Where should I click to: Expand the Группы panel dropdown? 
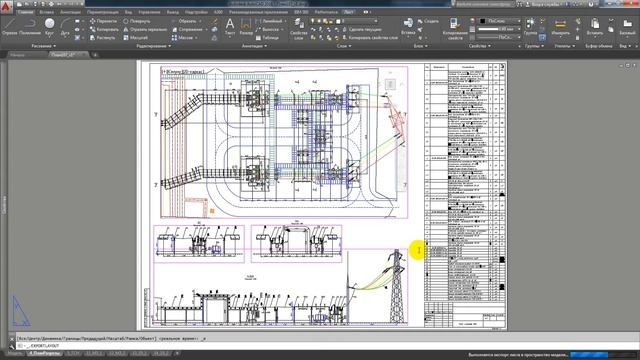coord(534,46)
